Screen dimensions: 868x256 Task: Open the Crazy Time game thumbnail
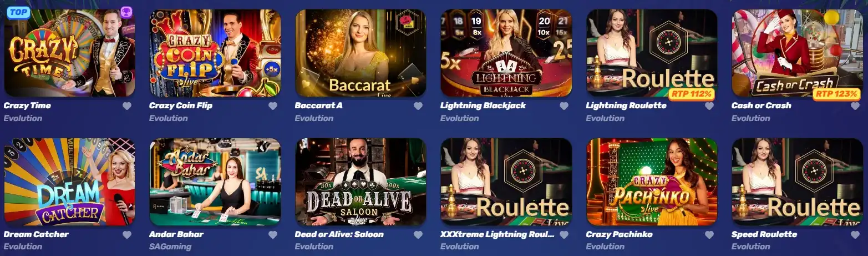(x=69, y=53)
